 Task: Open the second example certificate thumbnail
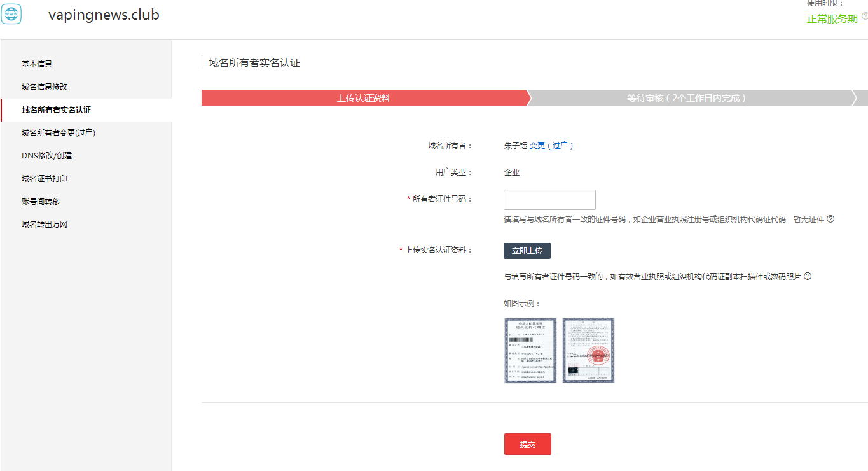point(588,350)
